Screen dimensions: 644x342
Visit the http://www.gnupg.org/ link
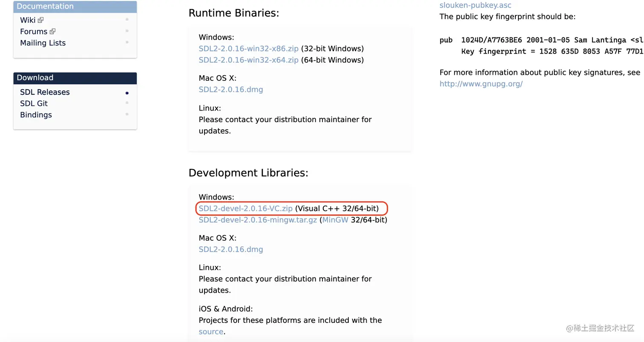pyautogui.click(x=481, y=84)
